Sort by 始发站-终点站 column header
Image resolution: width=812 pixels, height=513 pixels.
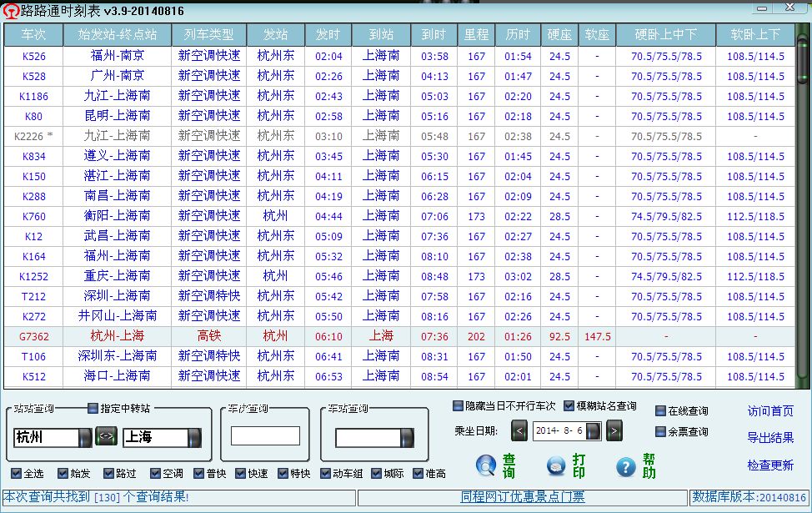pyautogui.click(x=118, y=35)
